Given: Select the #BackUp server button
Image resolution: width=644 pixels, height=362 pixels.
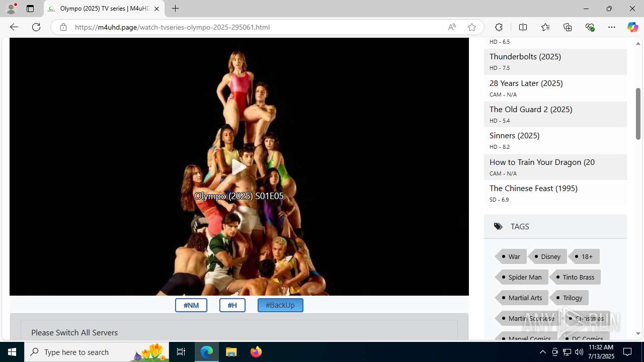Looking at the screenshot, I should [x=280, y=305].
